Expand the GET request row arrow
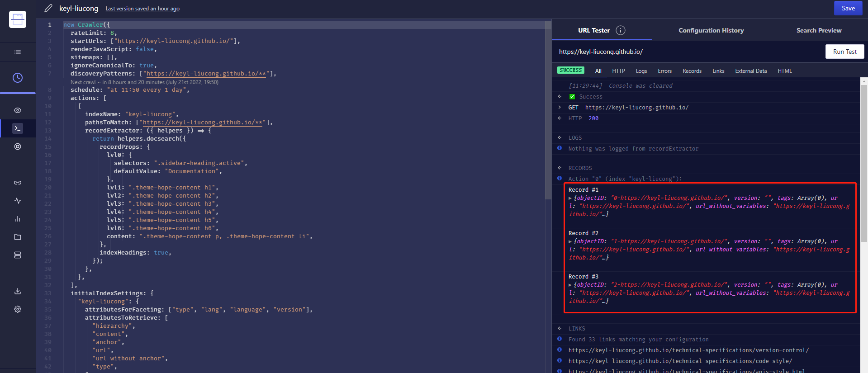 pos(560,107)
